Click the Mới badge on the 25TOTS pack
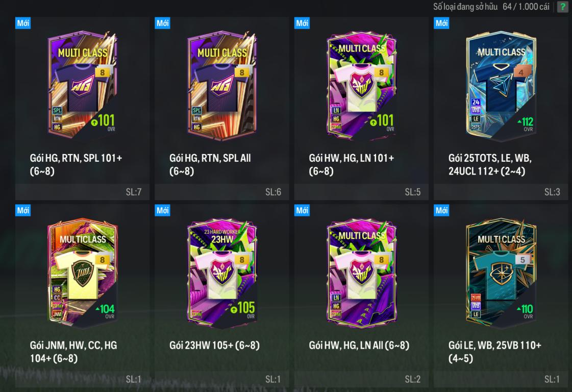This screenshot has height=392, width=572. point(441,23)
